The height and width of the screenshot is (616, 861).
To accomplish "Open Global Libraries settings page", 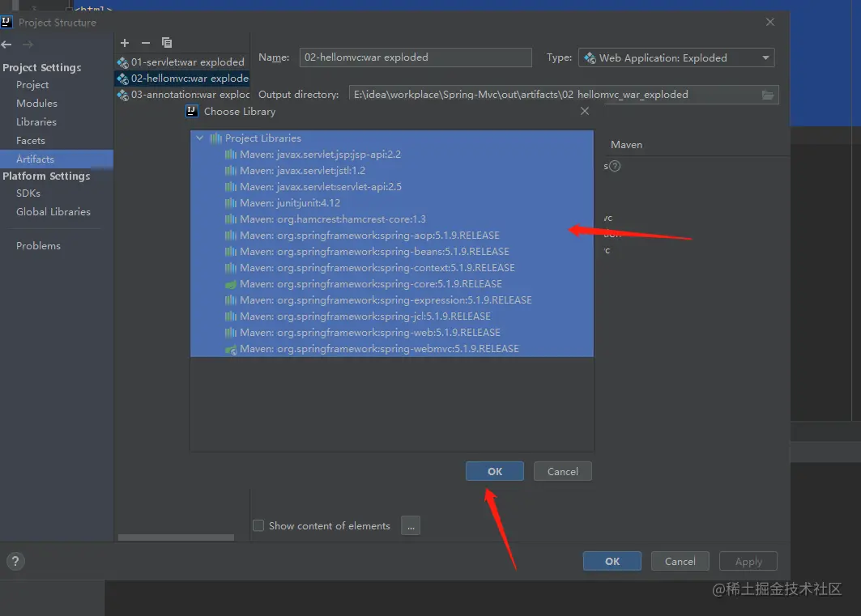I will pos(53,212).
